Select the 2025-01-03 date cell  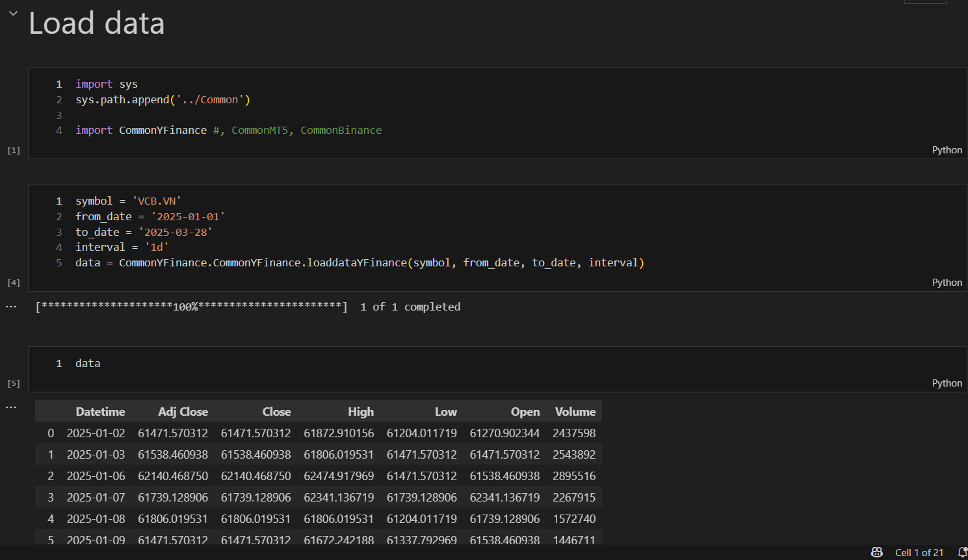coord(96,455)
